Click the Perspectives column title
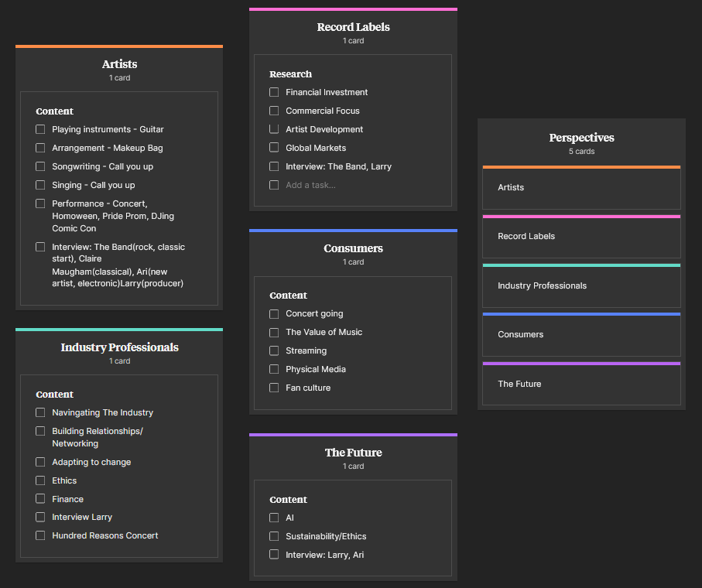The width and height of the screenshot is (702, 588). [x=581, y=138]
